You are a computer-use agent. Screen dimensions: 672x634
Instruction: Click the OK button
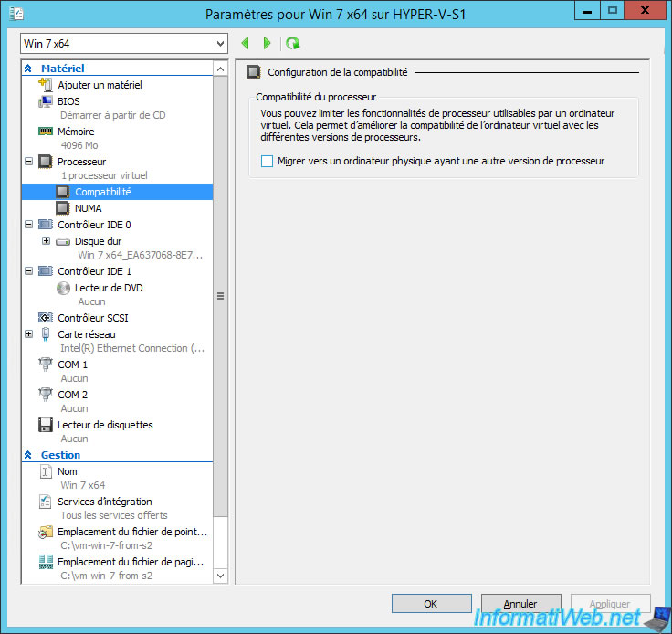tap(431, 604)
